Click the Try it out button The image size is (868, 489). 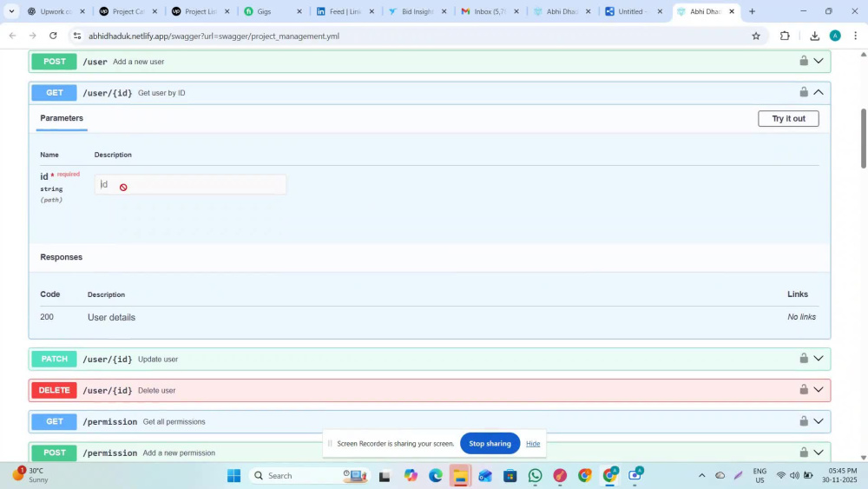[788, 118]
